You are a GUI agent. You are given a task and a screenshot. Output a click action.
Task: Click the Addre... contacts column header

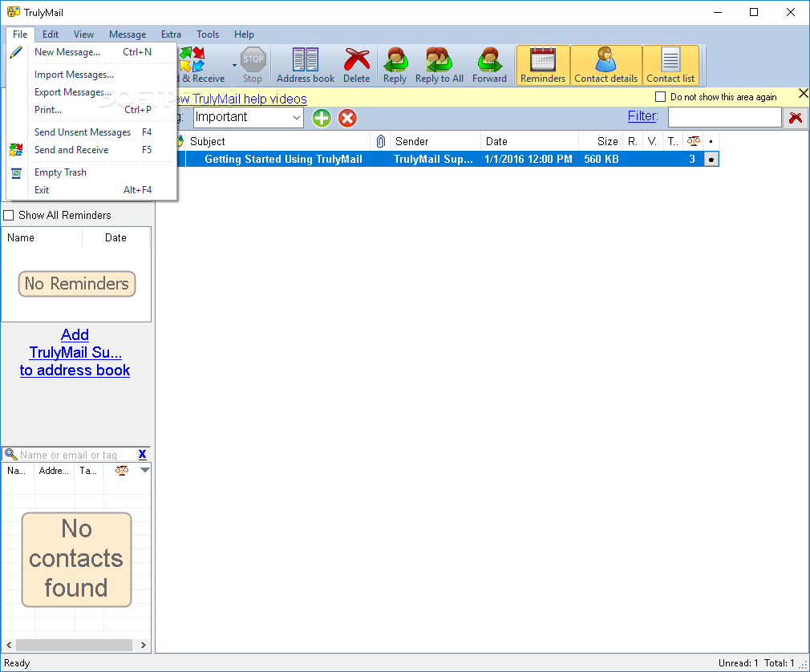(55, 471)
